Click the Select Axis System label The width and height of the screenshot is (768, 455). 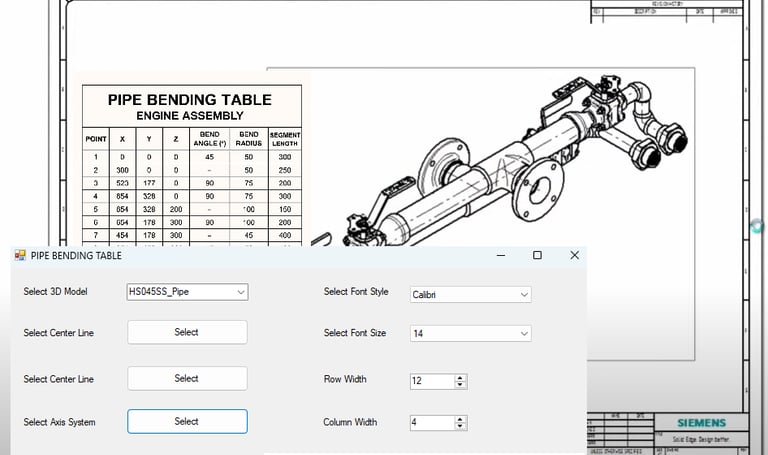tap(59, 422)
